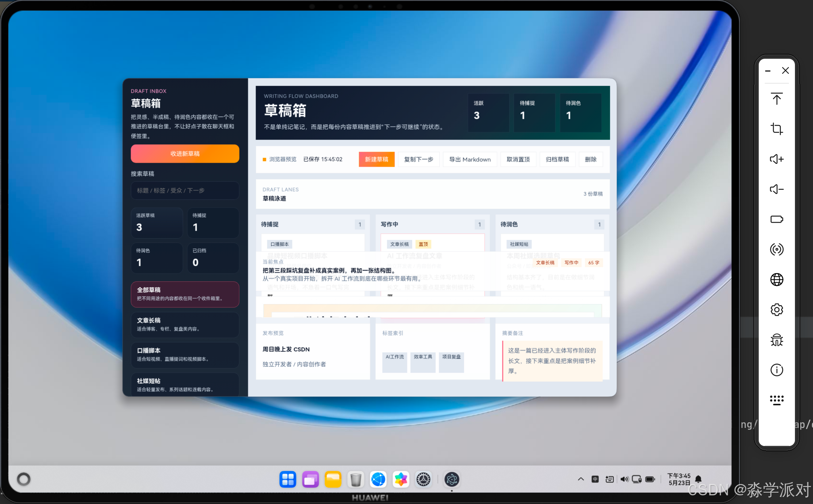The height and width of the screenshot is (504, 813).
Task: Open the emulator sensor broadcast icon
Action: pyautogui.click(x=776, y=249)
